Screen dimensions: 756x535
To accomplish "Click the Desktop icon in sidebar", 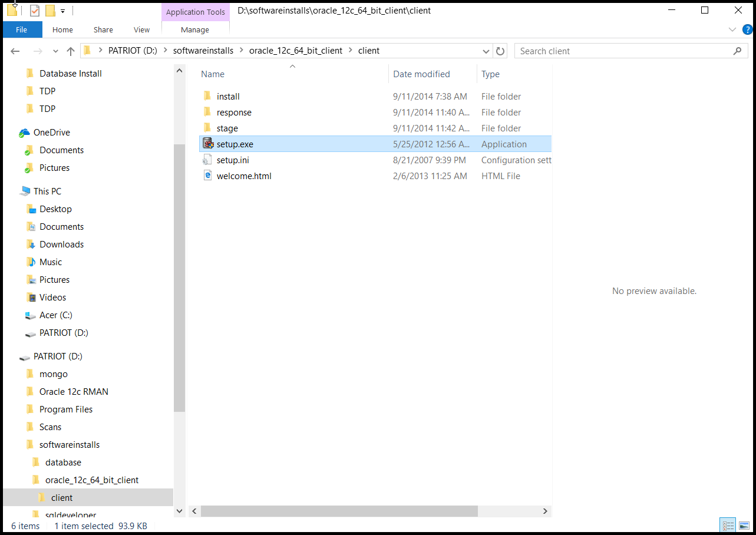I will point(31,209).
